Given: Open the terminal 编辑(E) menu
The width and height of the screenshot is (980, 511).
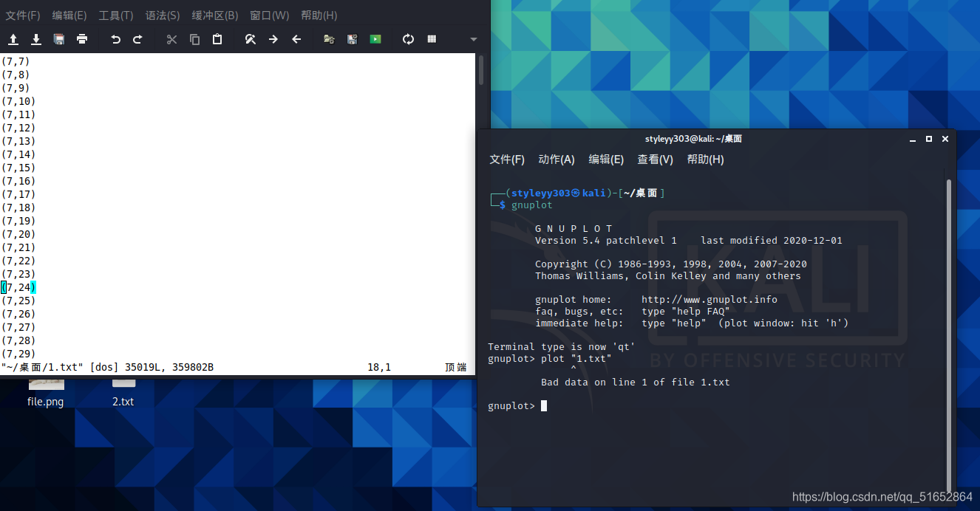Looking at the screenshot, I should tap(606, 160).
